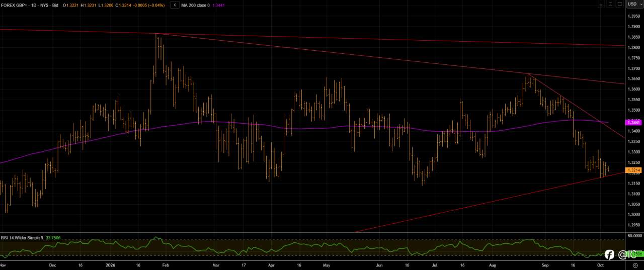Click the Jun label on time axis
This screenshot has width=644, height=270.
[x=380, y=264]
